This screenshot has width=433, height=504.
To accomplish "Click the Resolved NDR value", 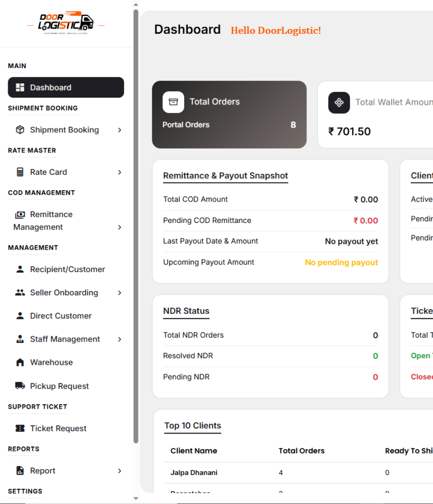I will (x=375, y=356).
